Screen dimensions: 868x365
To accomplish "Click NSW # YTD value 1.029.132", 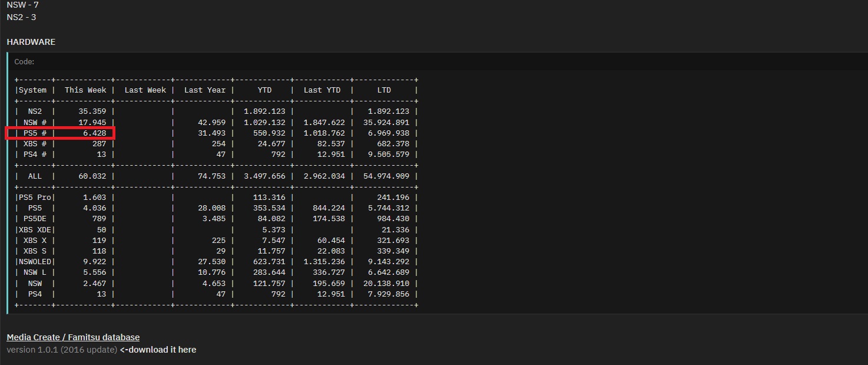I will (x=264, y=122).
